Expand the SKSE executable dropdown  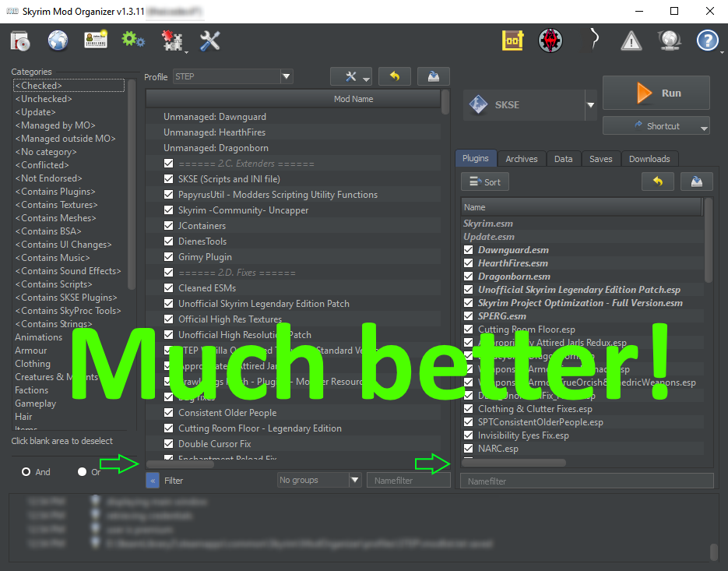point(590,105)
